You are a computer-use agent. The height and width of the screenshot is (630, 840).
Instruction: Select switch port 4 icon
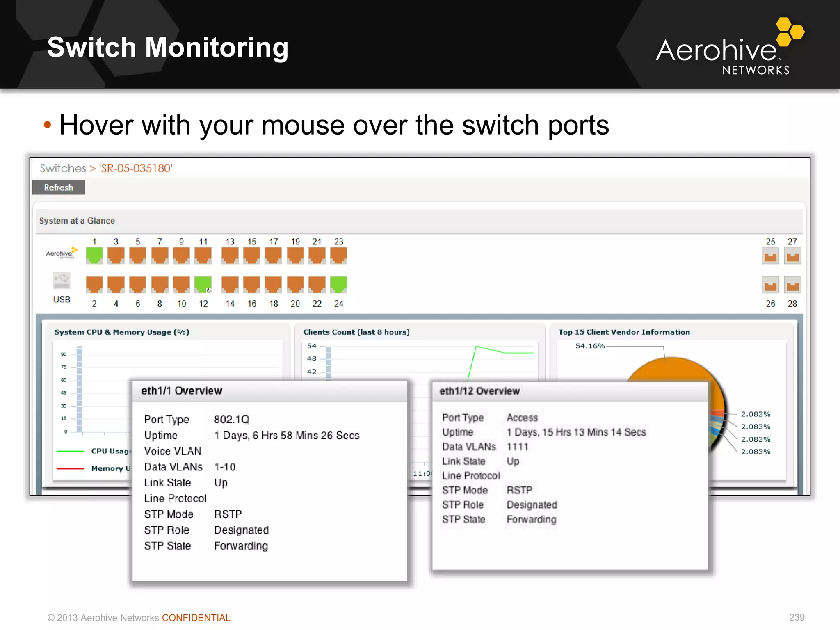(x=116, y=284)
